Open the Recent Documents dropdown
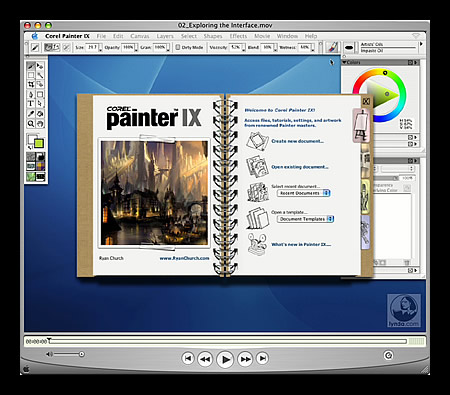 (303, 193)
